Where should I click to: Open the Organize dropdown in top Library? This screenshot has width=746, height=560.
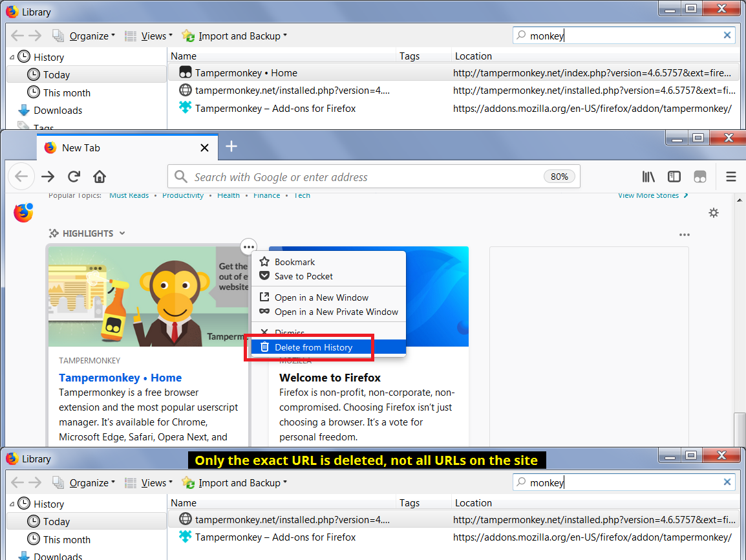pyautogui.click(x=91, y=36)
